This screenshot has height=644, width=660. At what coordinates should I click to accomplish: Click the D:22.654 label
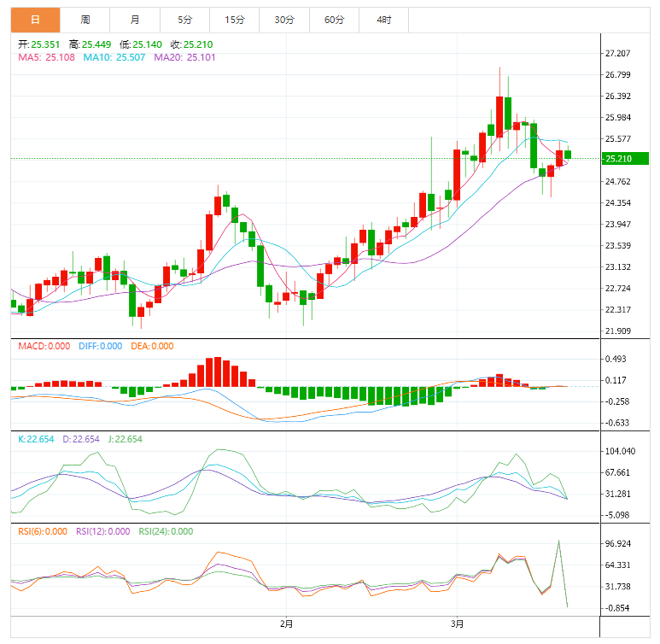click(81, 439)
